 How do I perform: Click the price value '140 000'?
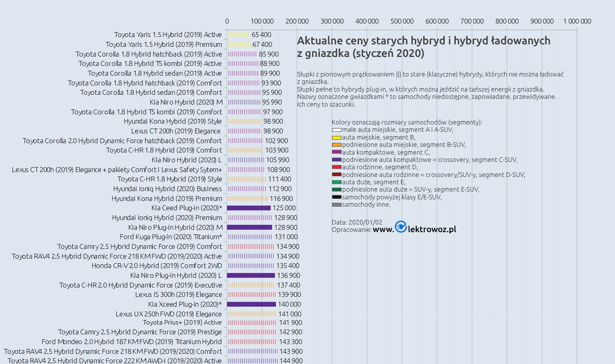289,304
